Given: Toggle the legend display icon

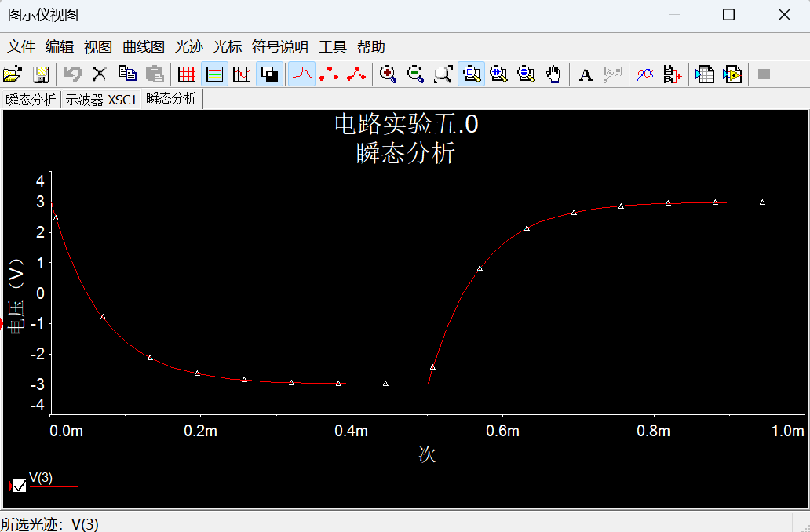Looking at the screenshot, I should point(214,74).
